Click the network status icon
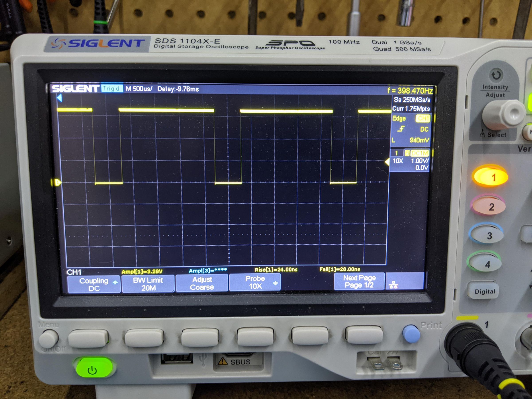The image size is (532, 399). (393, 285)
